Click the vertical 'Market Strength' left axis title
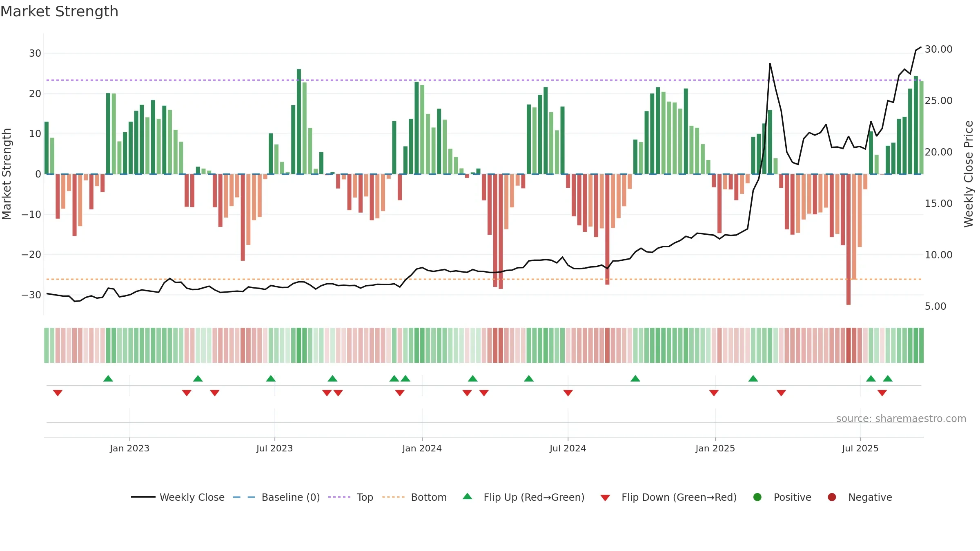Screen dimensions: 980x551 [x=7, y=174]
